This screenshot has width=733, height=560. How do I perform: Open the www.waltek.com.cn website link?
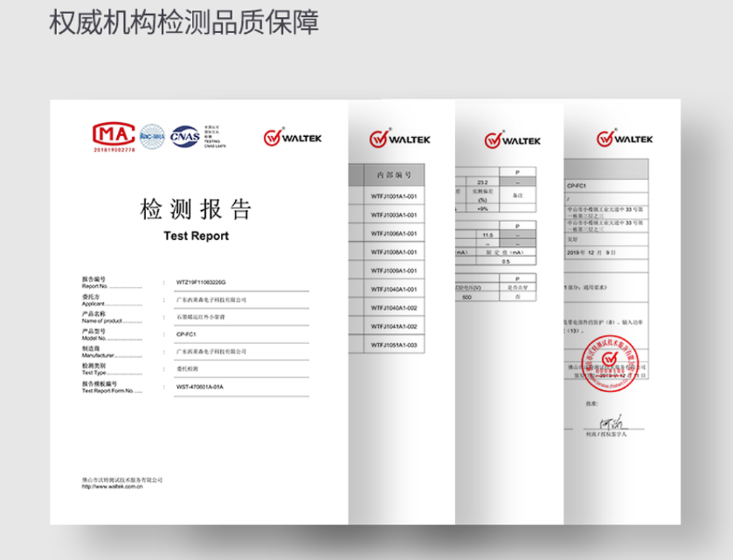point(113,486)
